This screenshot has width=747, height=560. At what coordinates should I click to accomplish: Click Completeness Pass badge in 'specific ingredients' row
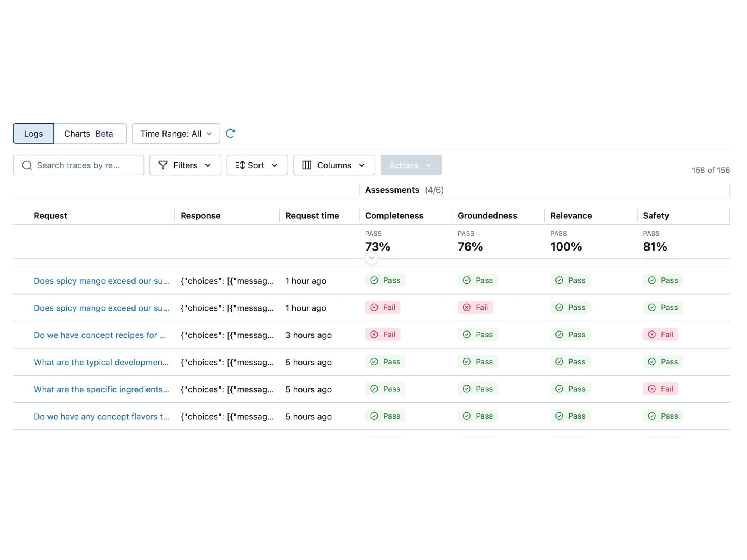click(x=385, y=389)
